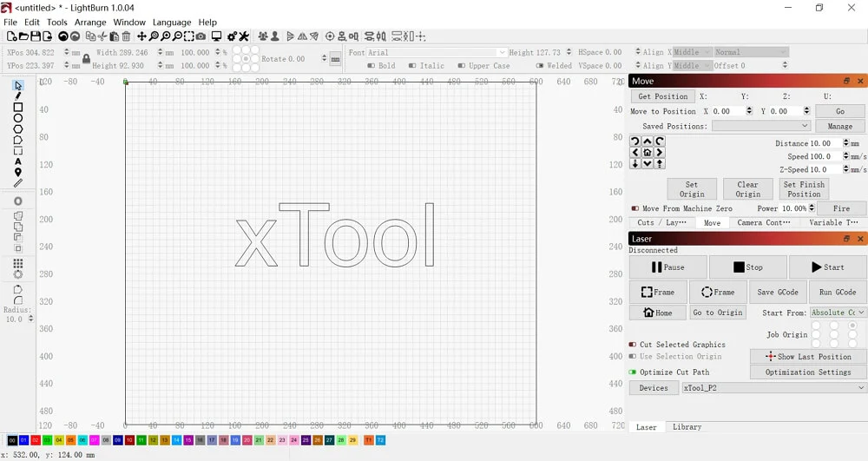Click the Devices button

click(x=654, y=388)
